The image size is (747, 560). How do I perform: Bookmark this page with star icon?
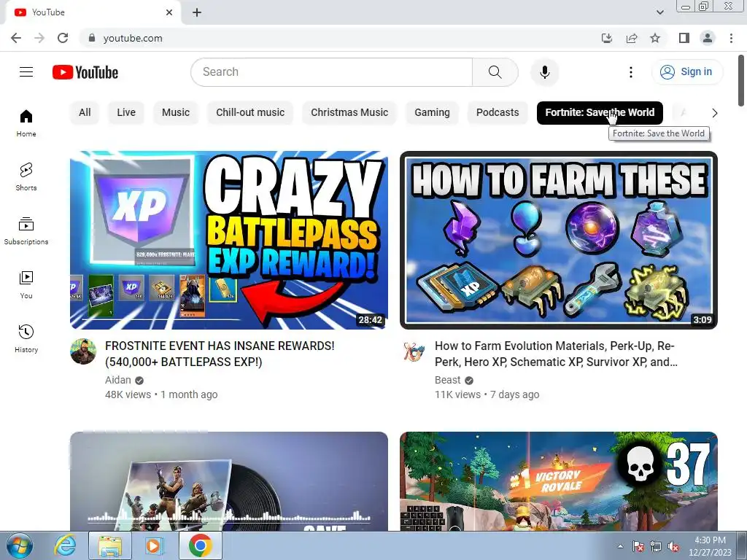(x=655, y=38)
